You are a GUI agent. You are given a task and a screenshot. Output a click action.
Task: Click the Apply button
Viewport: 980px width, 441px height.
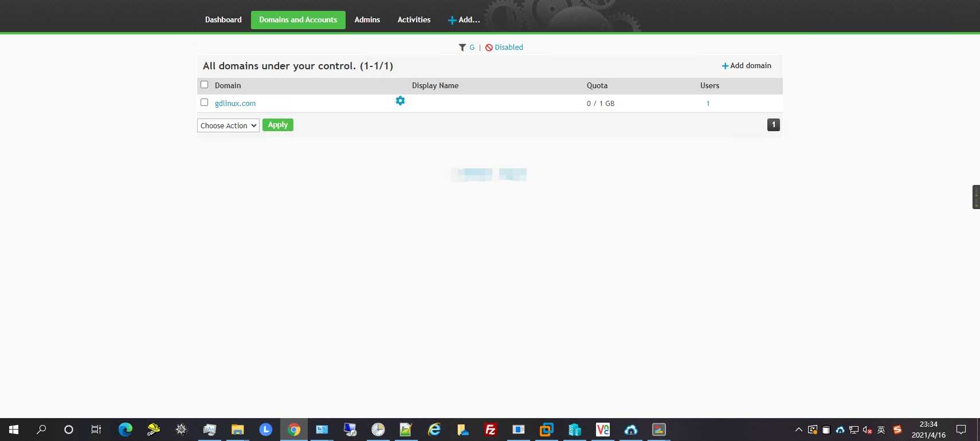[x=278, y=125]
